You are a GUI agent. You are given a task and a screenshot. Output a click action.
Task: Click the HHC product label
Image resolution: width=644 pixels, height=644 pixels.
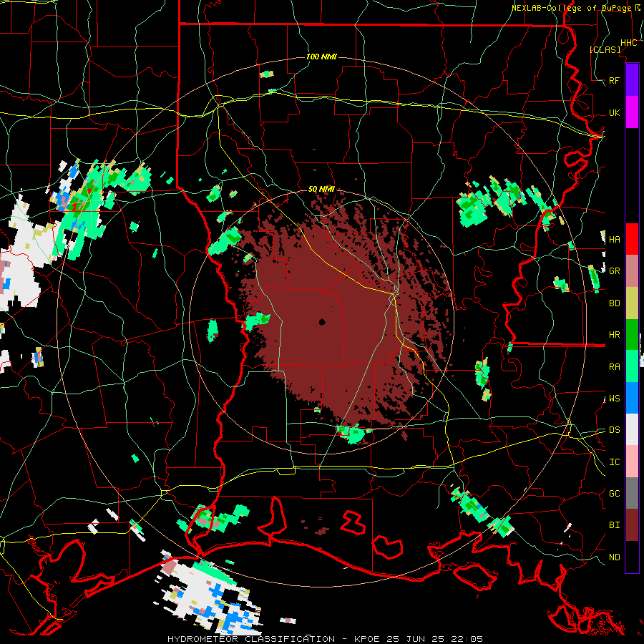pyautogui.click(x=629, y=43)
